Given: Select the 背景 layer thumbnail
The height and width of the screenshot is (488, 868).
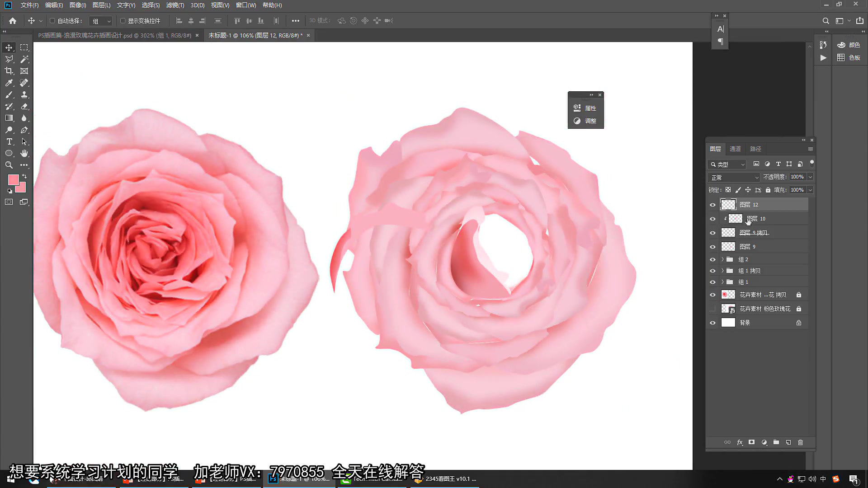Looking at the screenshot, I should pos(728,323).
